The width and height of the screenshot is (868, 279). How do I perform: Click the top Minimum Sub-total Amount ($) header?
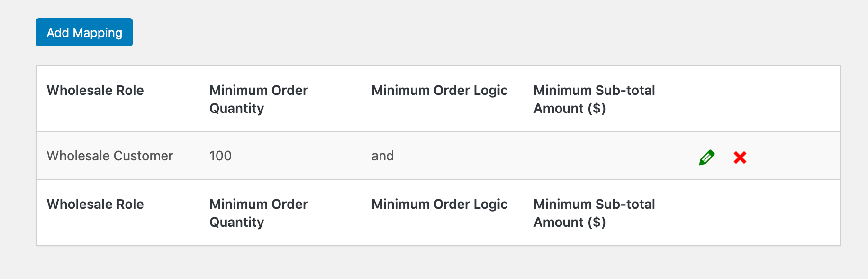coord(594,99)
